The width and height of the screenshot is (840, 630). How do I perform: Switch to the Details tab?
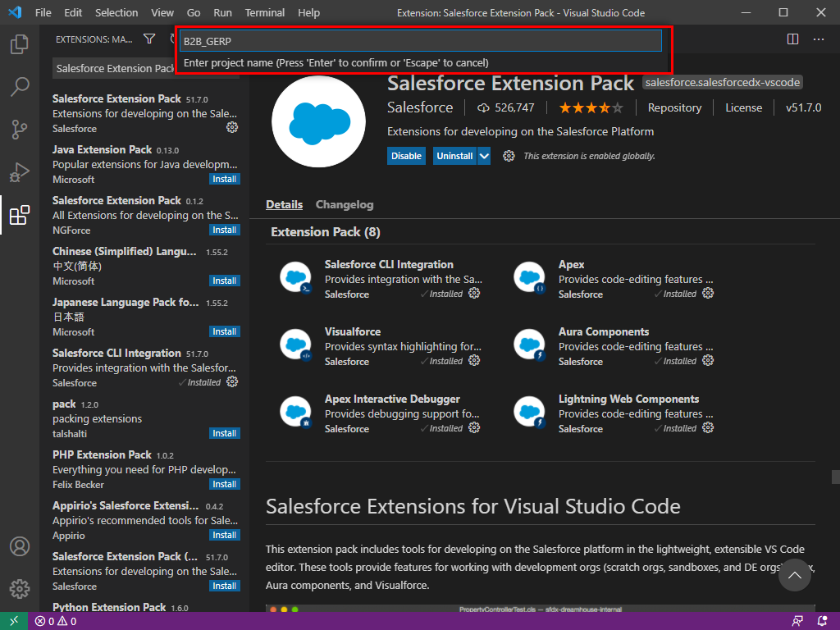point(284,204)
